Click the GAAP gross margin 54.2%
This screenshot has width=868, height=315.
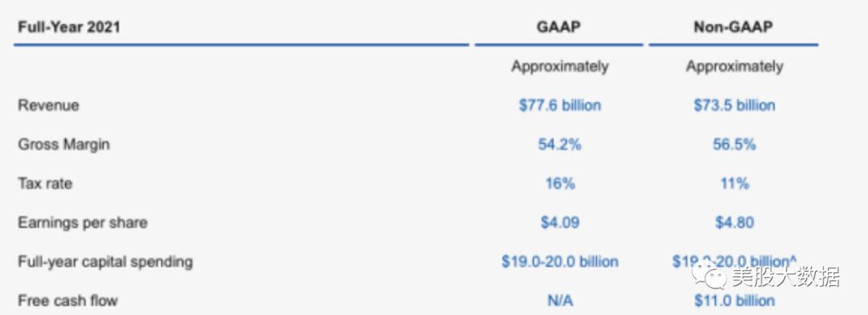coord(559,145)
